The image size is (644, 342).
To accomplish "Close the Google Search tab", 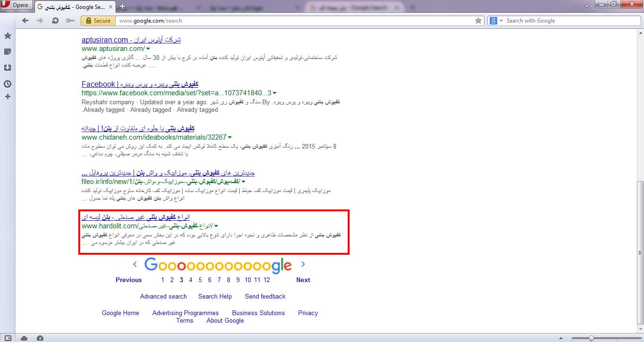I will pyautogui.click(x=110, y=7).
